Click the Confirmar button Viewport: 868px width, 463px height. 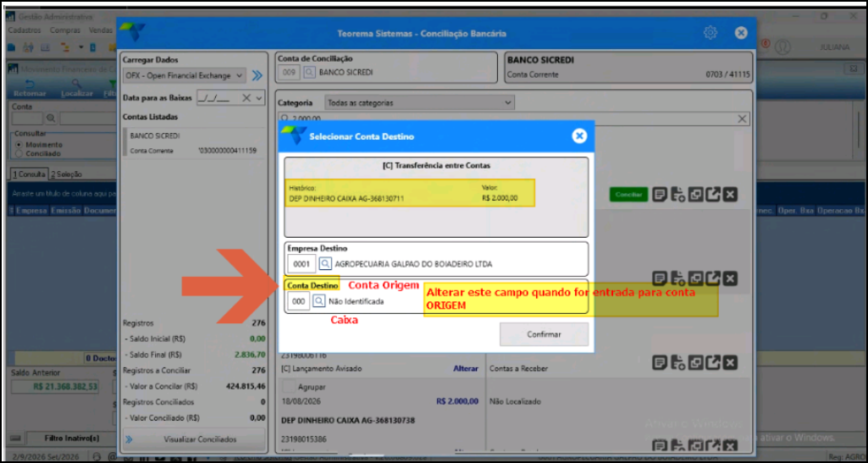(544, 334)
